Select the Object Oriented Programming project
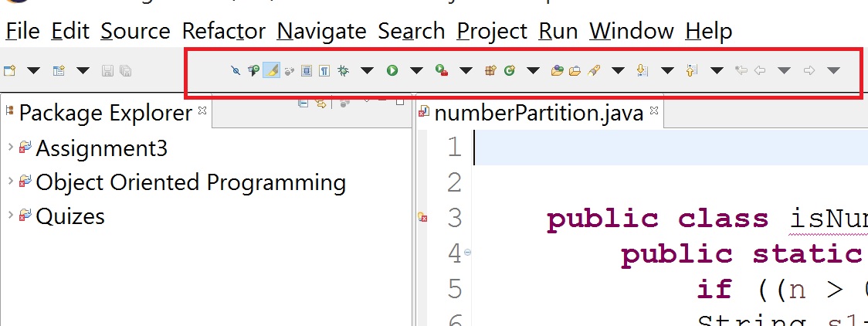The height and width of the screenshot is (326, 868). click(191, 182)
